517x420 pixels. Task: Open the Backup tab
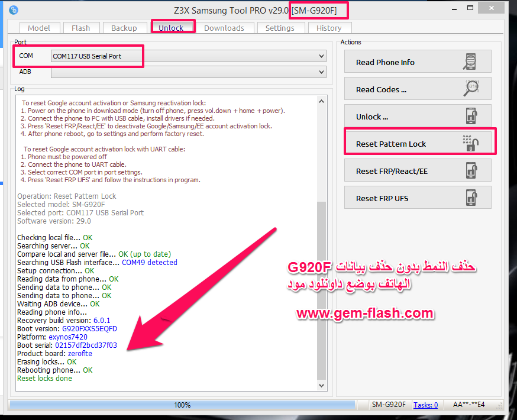coord(124,28)
